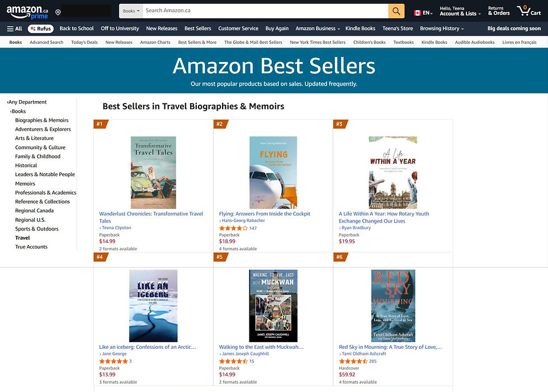
Task: Expand the Browsing History dropdown
Action: (442, 29)
